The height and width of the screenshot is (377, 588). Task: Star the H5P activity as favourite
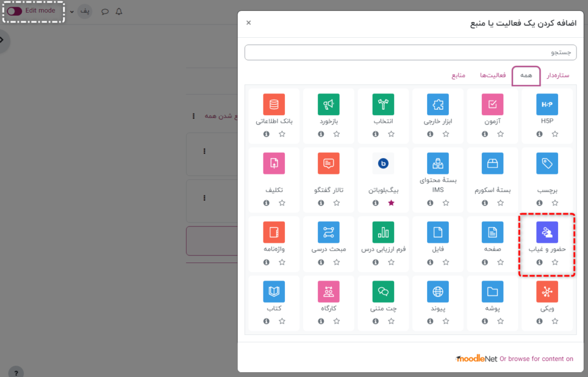tap(555, 134)
